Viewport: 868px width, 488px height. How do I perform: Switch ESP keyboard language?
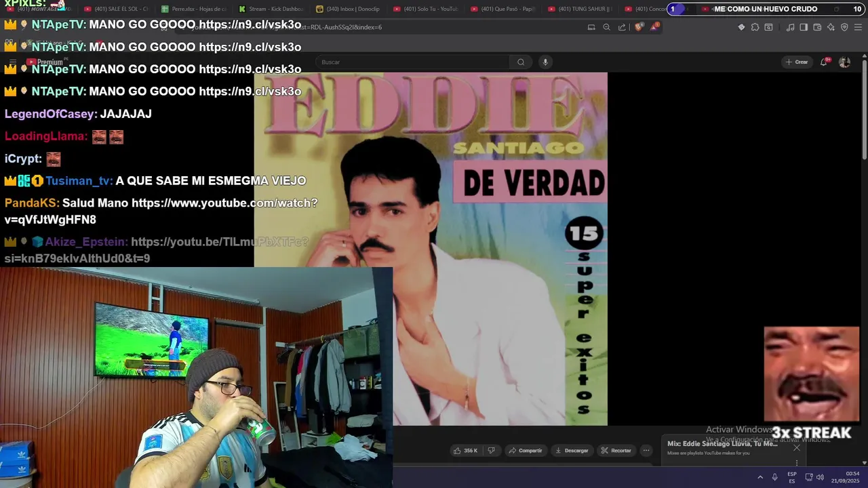click(792, 477)
